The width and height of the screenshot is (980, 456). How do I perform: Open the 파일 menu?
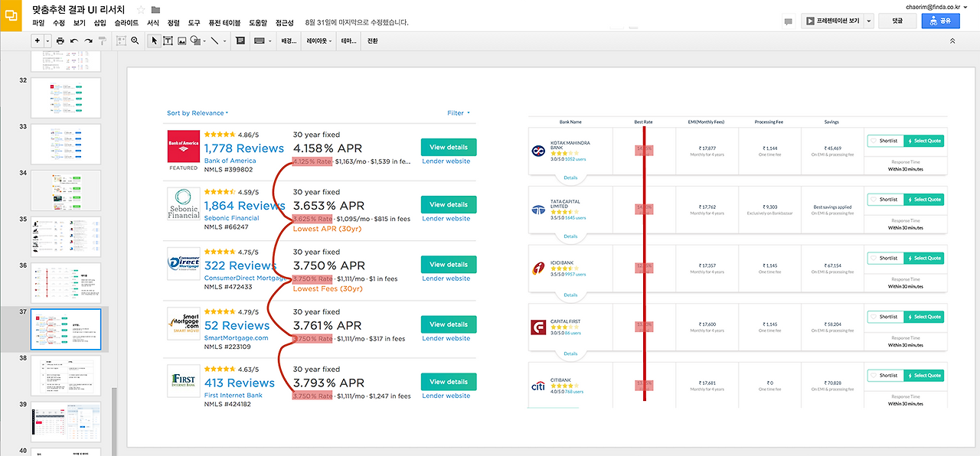39,23
